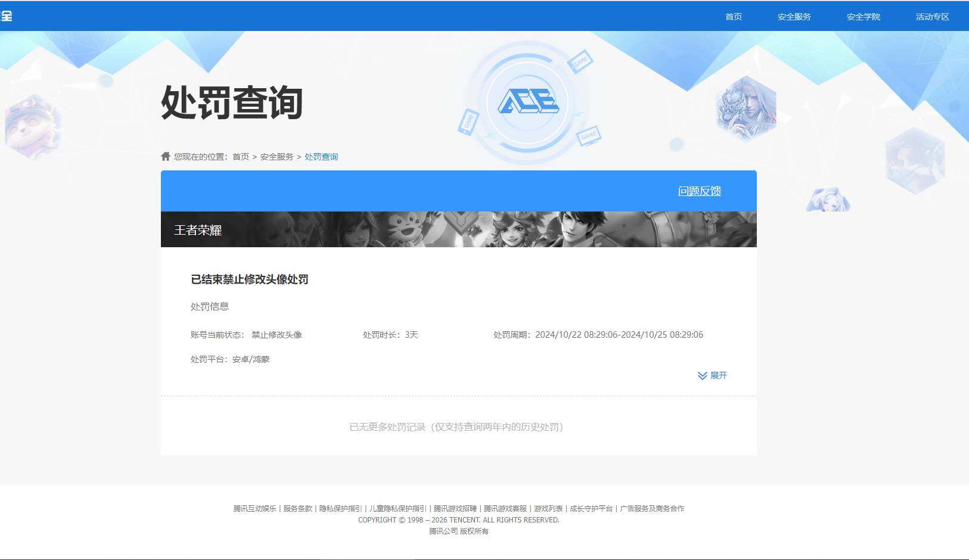
Task: Open the 问题反馈 link
Action: pyautogui.click(x=700, y=191)
